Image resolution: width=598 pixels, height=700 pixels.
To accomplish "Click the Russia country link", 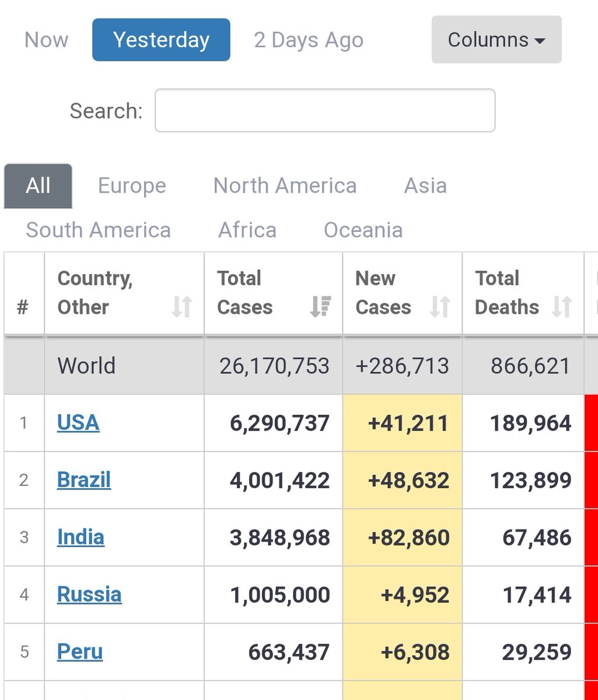I will 89,594.
